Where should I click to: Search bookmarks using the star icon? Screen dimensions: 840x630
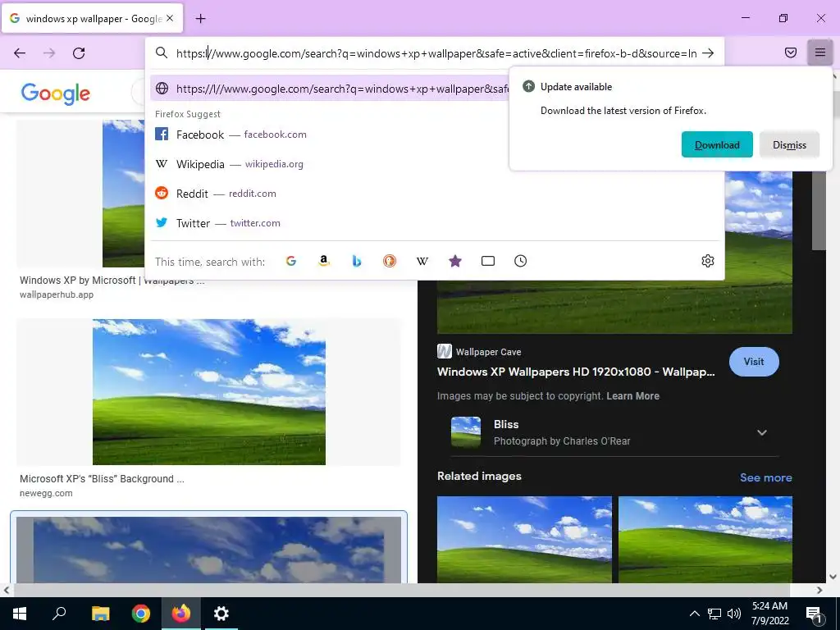click(454, 261)
